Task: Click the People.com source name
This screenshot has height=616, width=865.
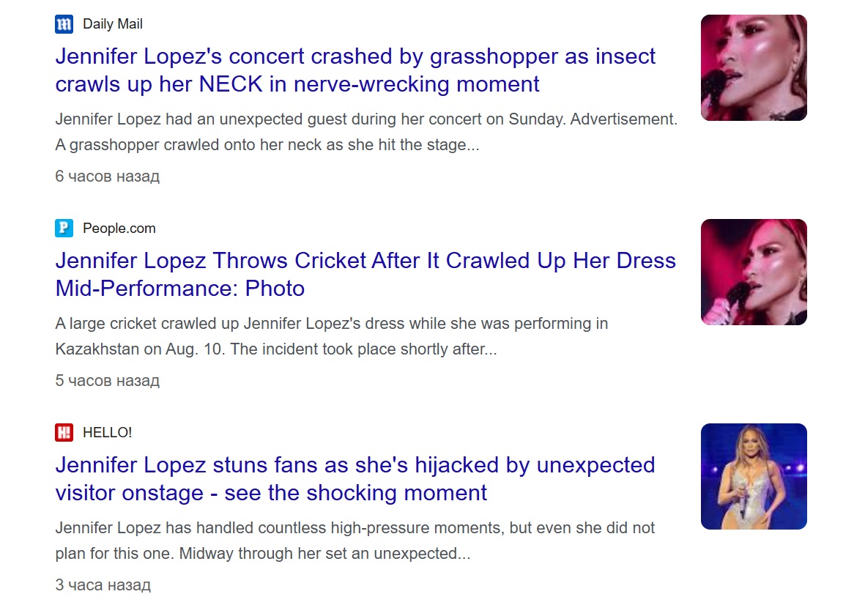Action: pos(119,229)
